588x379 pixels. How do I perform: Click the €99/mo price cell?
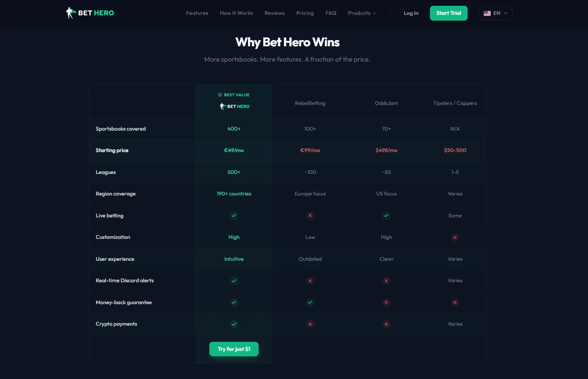point(310,150)
